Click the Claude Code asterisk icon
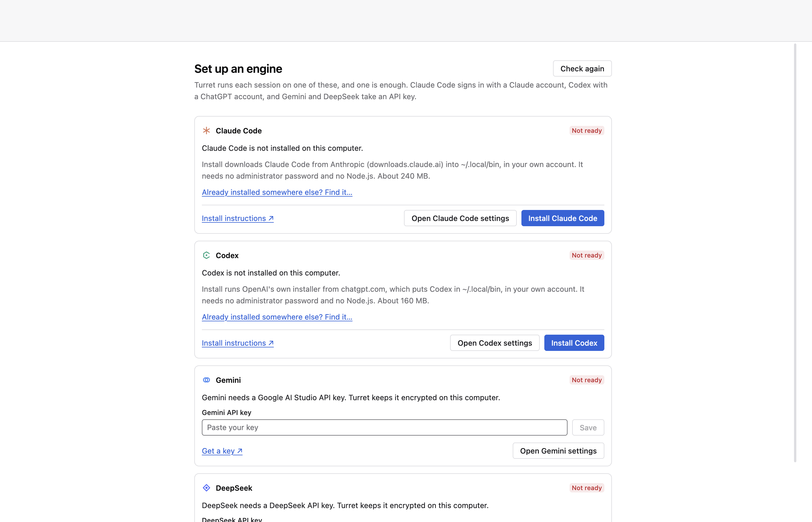This screenshot has height=522, width=812. 206,130
